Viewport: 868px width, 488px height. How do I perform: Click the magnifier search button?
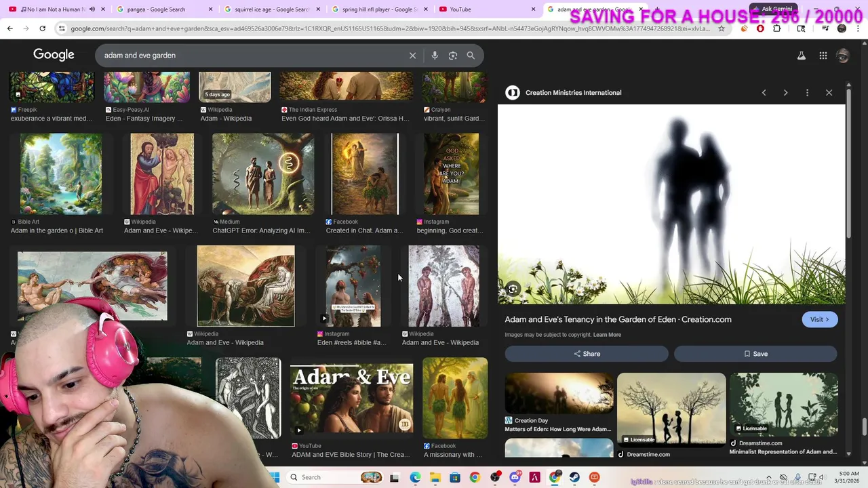tap(471, 56)
